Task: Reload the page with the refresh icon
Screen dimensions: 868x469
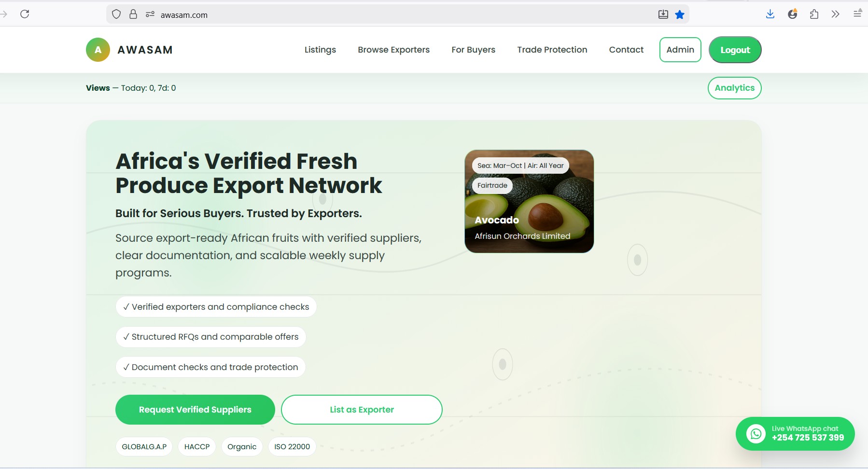Action: click(x=25, y=14)
